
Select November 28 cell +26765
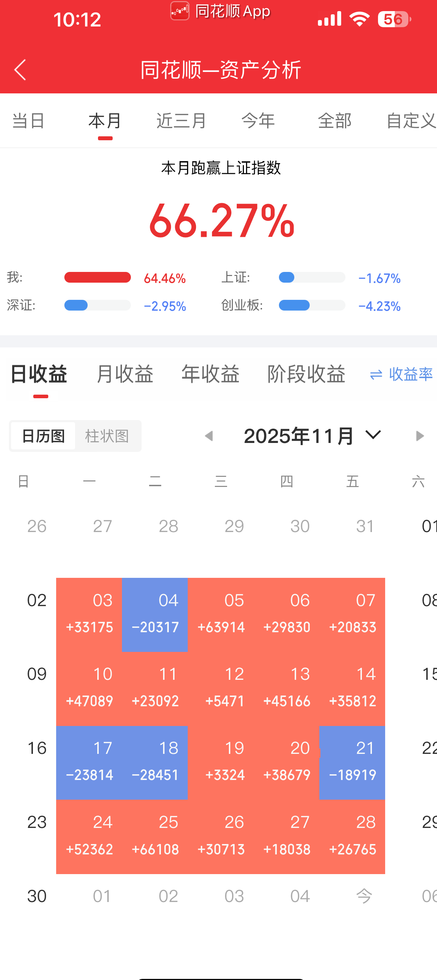pyautogui.click(x=352, y=837)
